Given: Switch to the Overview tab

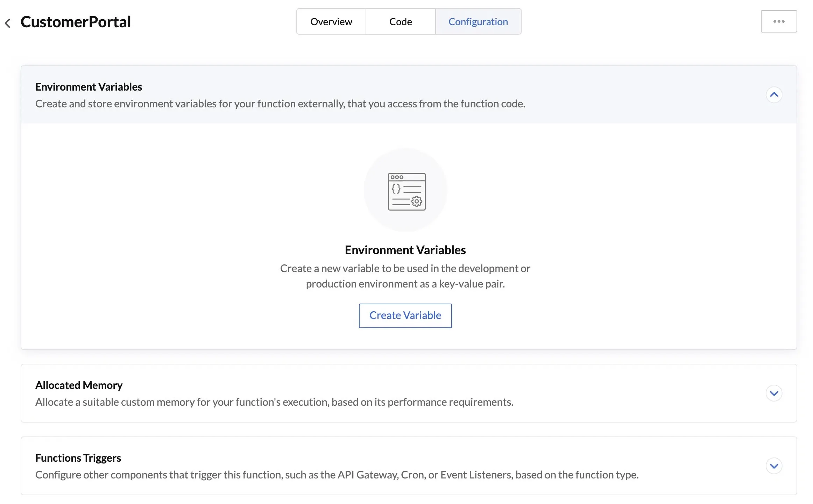Looking at the screenshot, I should coord(331,21).
